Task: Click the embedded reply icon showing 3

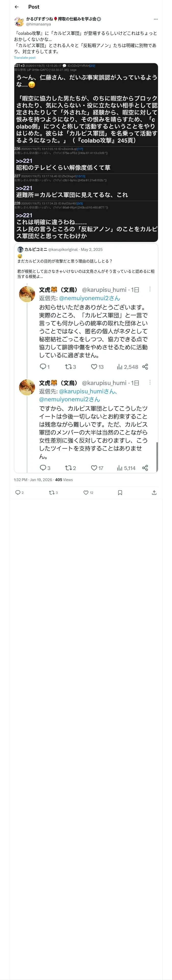Action: pyautogui.click(x=43, y=468)
